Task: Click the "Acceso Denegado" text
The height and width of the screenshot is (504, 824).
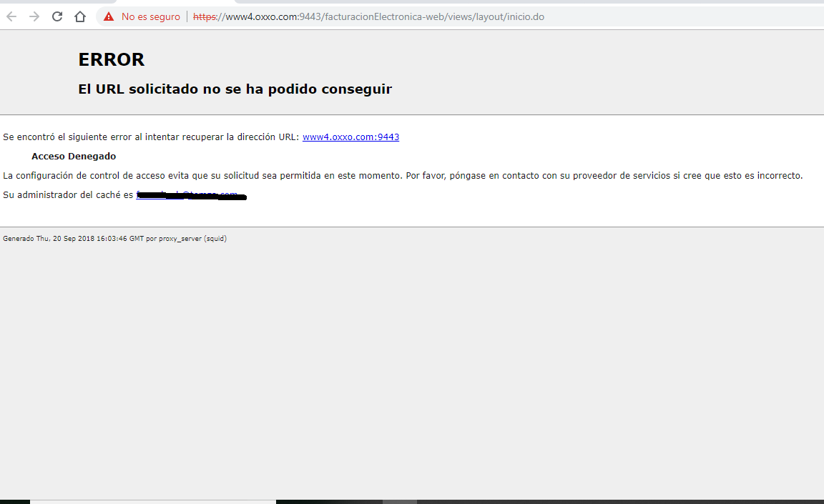Action: point(74,157)
